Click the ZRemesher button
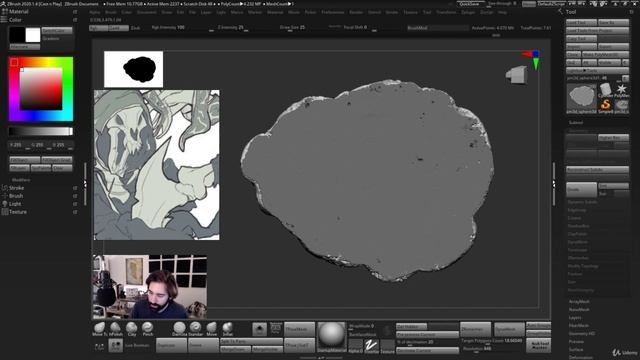This screenshot has height=360, width=640. (x=476, y=329)
